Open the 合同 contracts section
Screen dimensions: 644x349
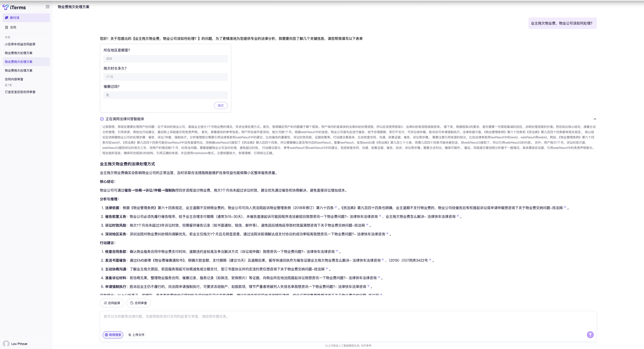13,28
